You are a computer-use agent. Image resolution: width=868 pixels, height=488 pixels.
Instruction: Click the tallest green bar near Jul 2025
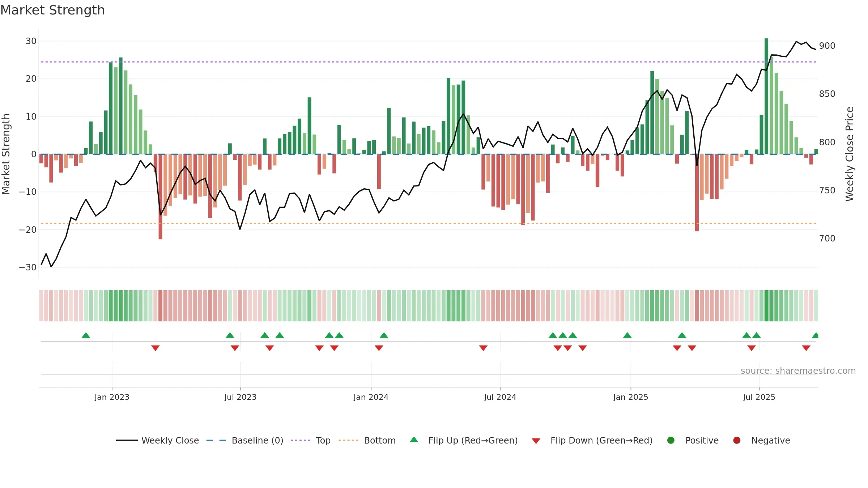[x=766, y=96]
